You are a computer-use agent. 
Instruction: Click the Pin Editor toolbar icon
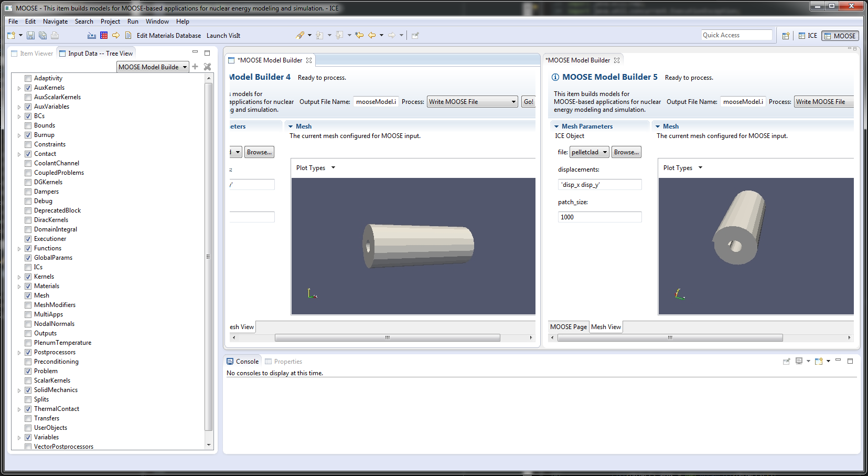[415, 36]
